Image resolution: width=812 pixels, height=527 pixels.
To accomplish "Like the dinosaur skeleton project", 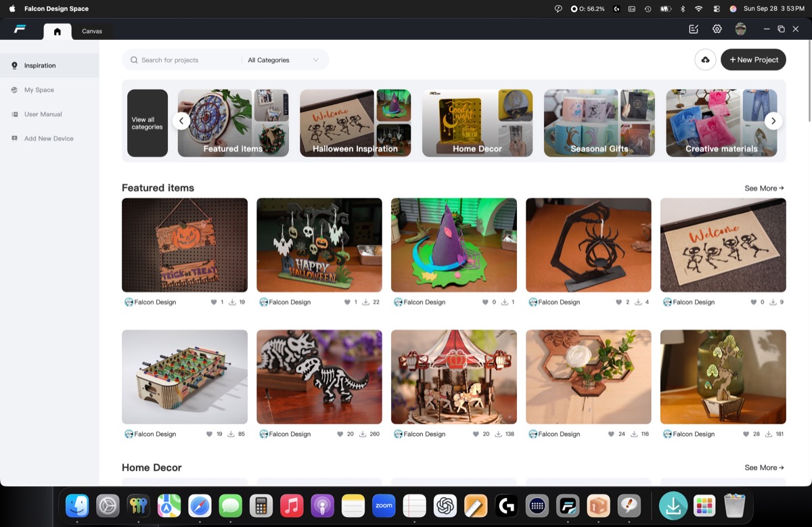I will point(340,434).
